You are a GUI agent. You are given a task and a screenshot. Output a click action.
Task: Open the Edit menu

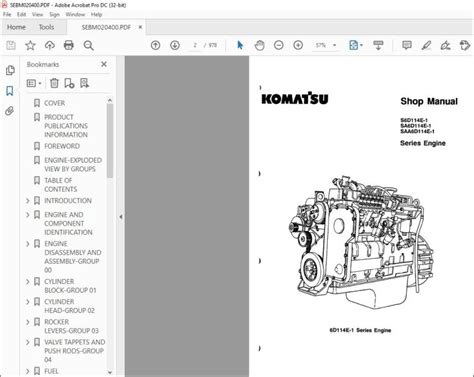click(x=22, y=14)
